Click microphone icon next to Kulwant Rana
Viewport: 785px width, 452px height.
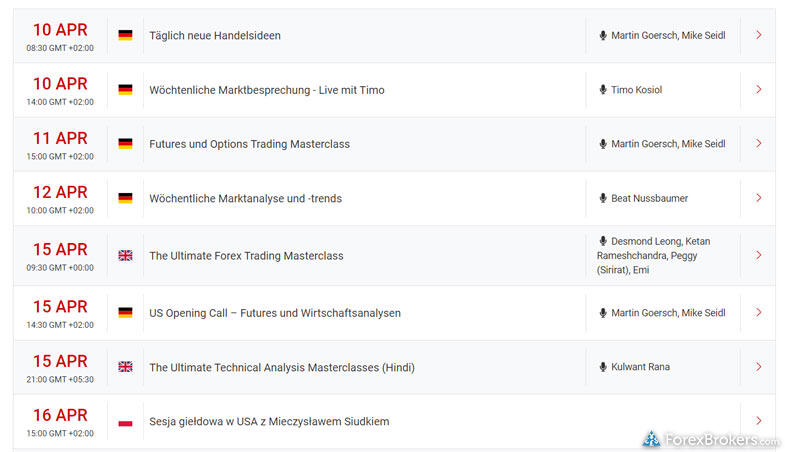(603, 367)
